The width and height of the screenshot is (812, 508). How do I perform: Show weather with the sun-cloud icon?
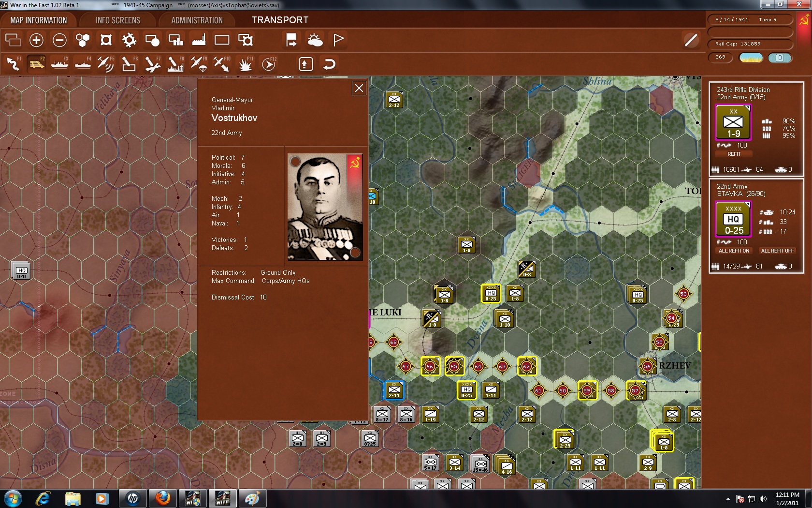coord(315,40)
